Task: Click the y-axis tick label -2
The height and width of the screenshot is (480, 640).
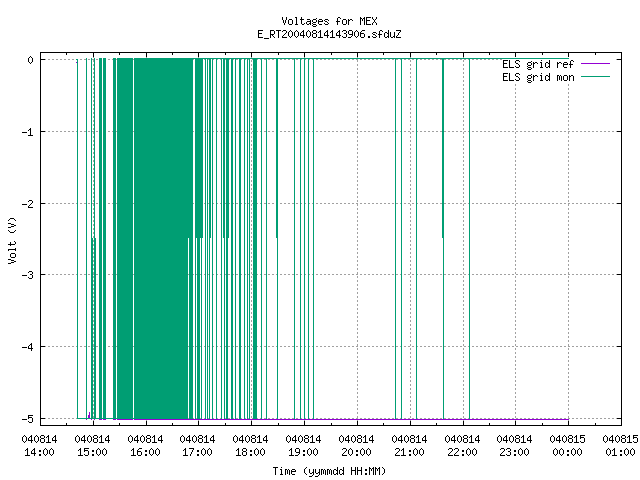Action: pos(27,204)
